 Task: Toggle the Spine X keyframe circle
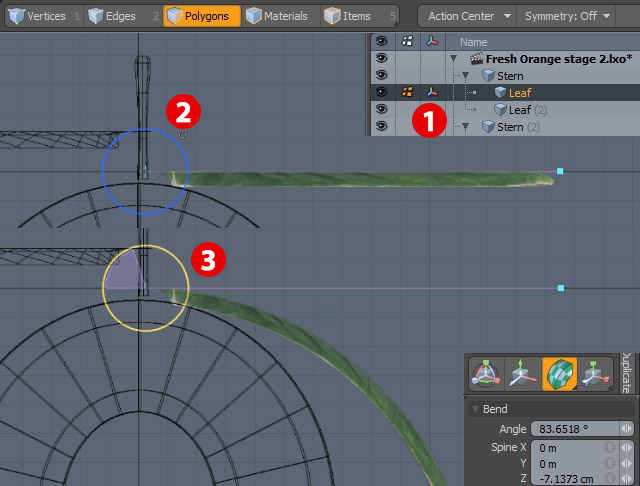click(x=610, y=448)
